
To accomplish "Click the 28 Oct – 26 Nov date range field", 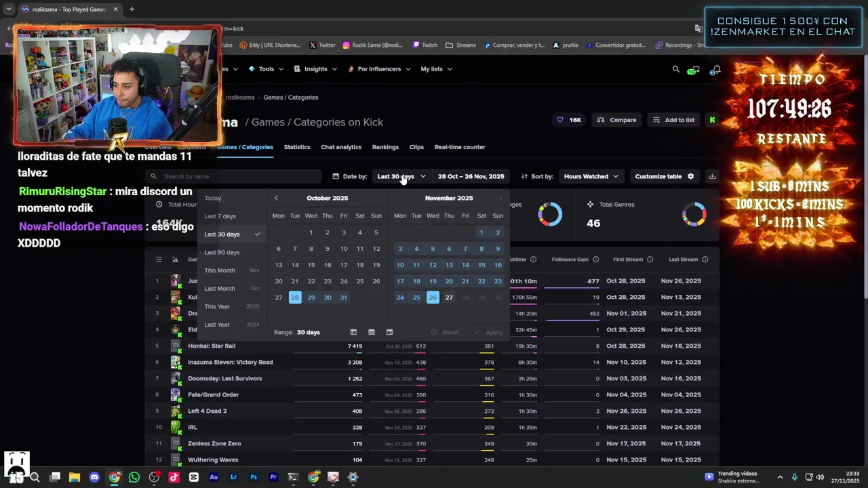I will [x=471, y=176].
